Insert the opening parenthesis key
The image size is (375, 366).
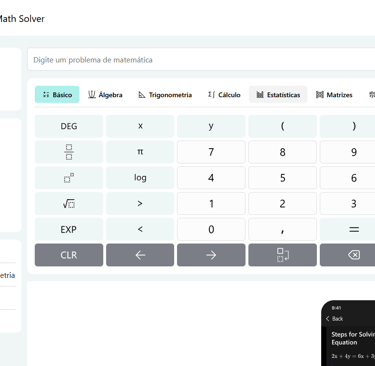tap(282, 126)
